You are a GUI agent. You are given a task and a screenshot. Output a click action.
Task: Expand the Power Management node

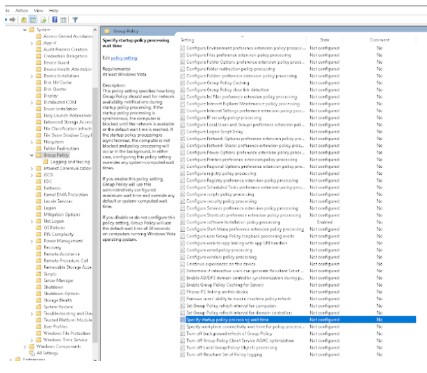tap(32, 241)
